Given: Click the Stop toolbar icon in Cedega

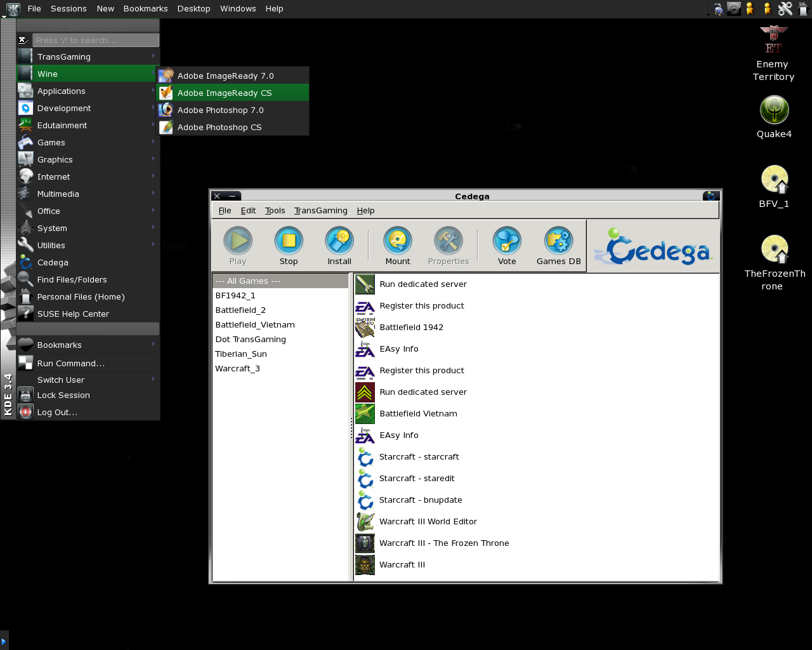Looking at the screenshot, I should 289,246.
